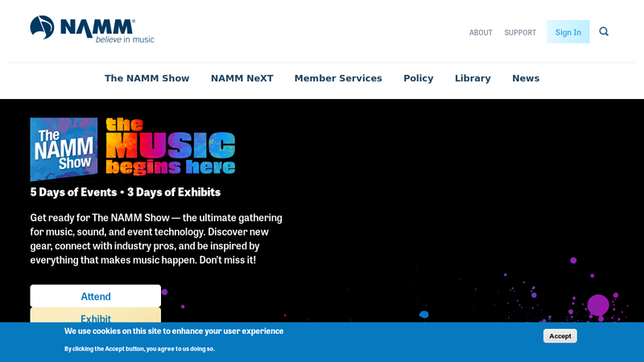644x362 pixels.
Task: Accept the cookie notice
Action: click(x=559, y=335)
